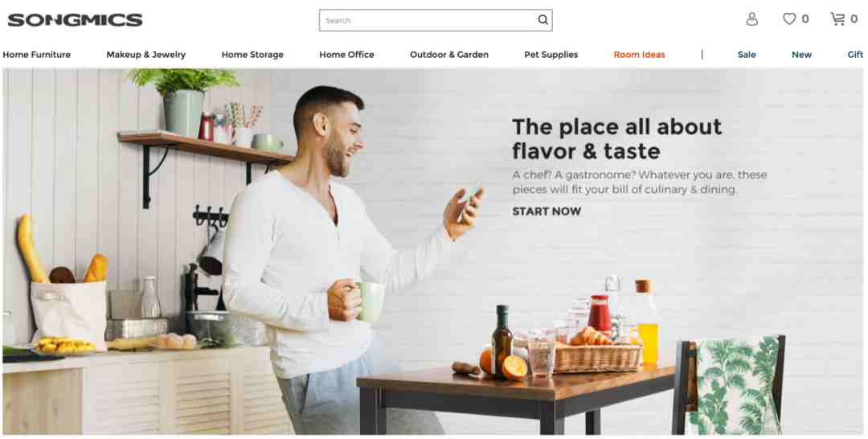Click the flavor & taste banner heading
The width and height of the screenshot is (868, 439).
pos(616,139)
